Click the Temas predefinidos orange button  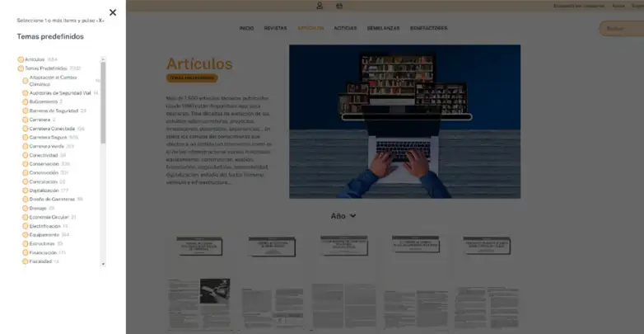[x=192, y=78]
